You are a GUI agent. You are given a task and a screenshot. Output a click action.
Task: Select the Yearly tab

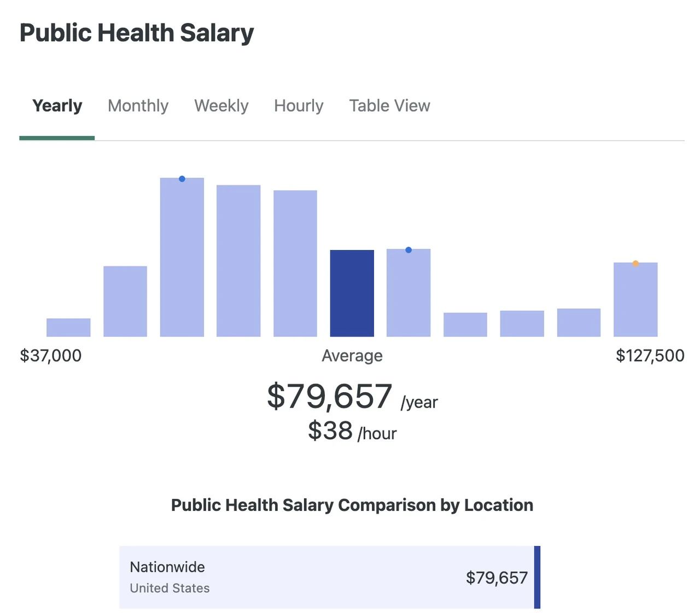(57, 106)
